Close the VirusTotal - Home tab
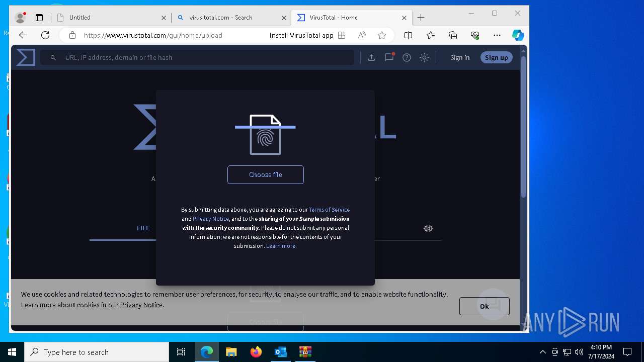 [404, 18]
